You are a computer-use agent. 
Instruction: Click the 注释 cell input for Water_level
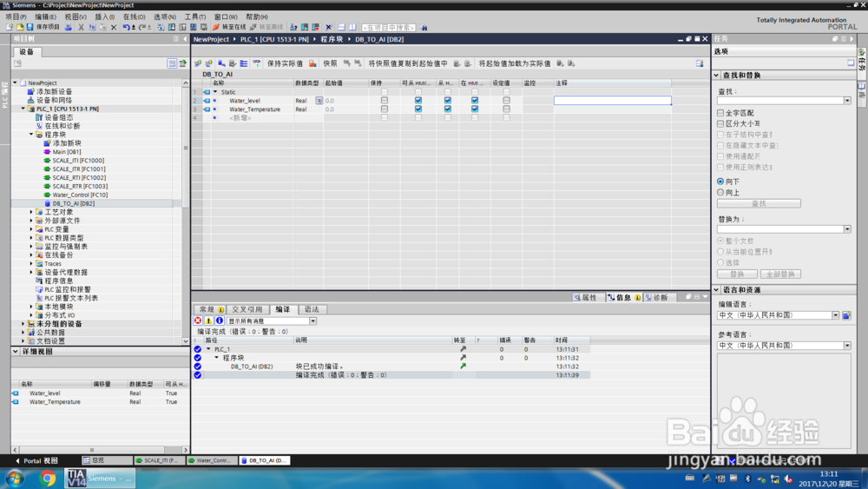tap(612, 101)
